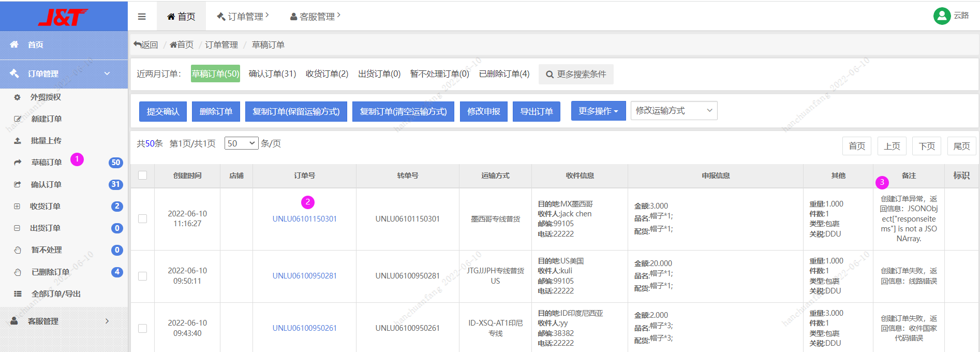Open order link UNLU06100950281
This screenshot has height=352, width=980.
305,276
